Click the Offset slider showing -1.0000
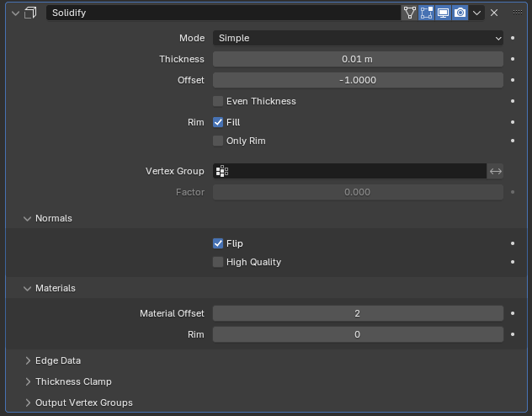This screenshot has height=416, width=532. pyautogui.click(x=358, y=80)
